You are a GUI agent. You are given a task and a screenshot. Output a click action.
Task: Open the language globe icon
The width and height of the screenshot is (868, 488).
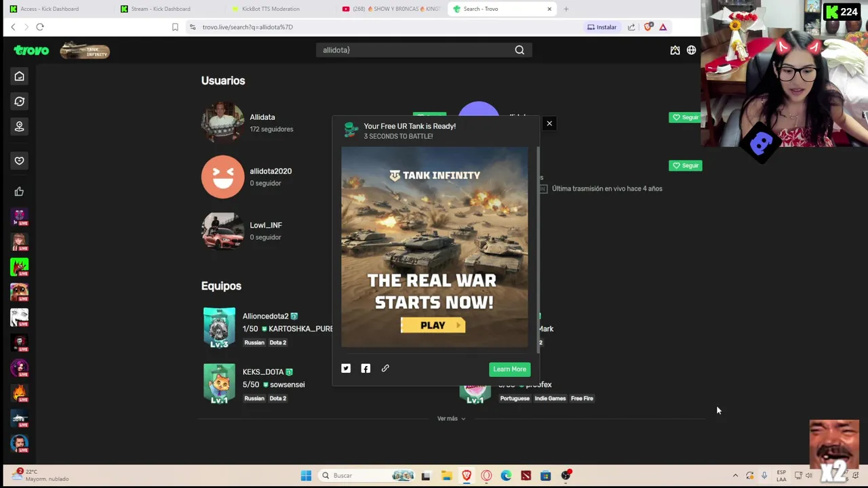[x=691, y=50]
